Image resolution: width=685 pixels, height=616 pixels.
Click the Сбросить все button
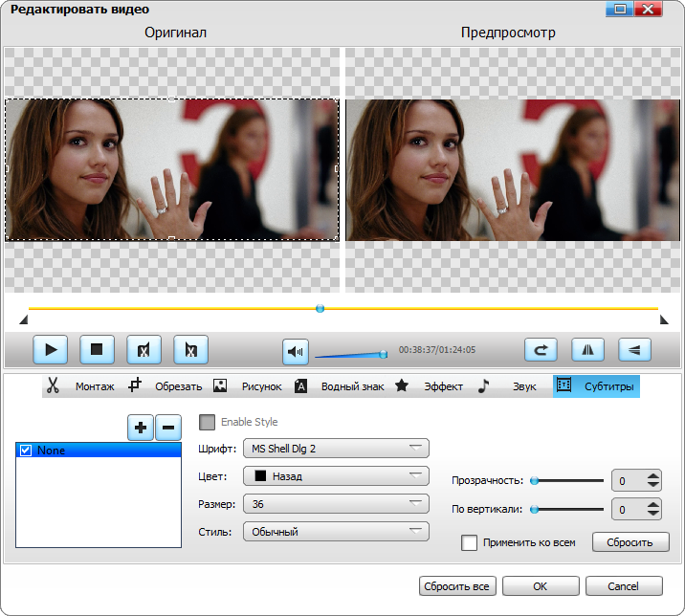pyautogui.click(x=457, y=585)
